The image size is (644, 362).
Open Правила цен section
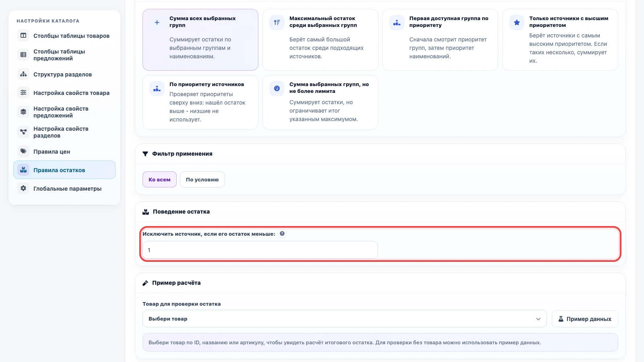[64, 152]
